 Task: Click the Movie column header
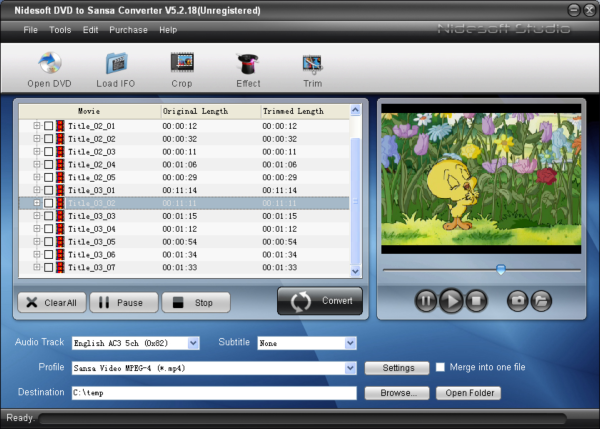point(90,111)
